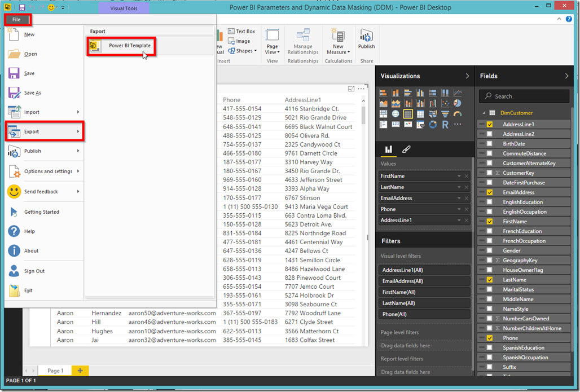
Task: Expand the Phone(All) visual filter
Action: pyautogui.click(x=424, y=314)
